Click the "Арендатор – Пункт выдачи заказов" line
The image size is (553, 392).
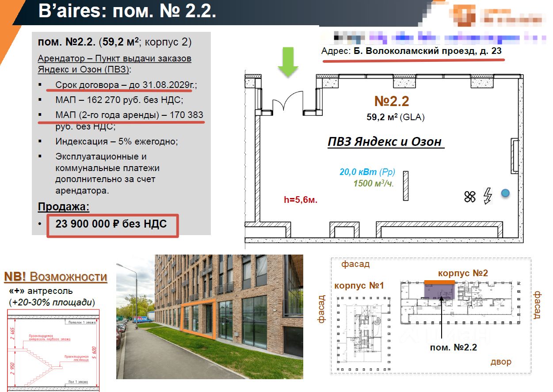(x=114, y=59)
